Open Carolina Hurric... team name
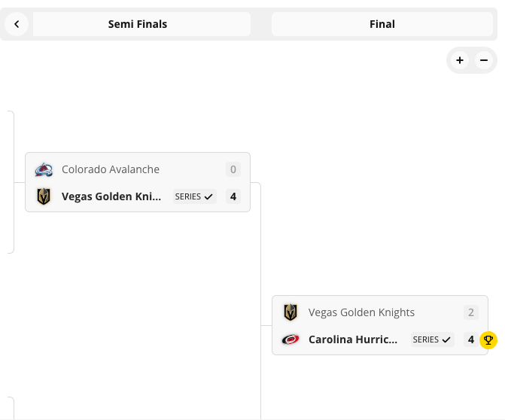This screenshot has height=420, width=505. tap(353, 339)
